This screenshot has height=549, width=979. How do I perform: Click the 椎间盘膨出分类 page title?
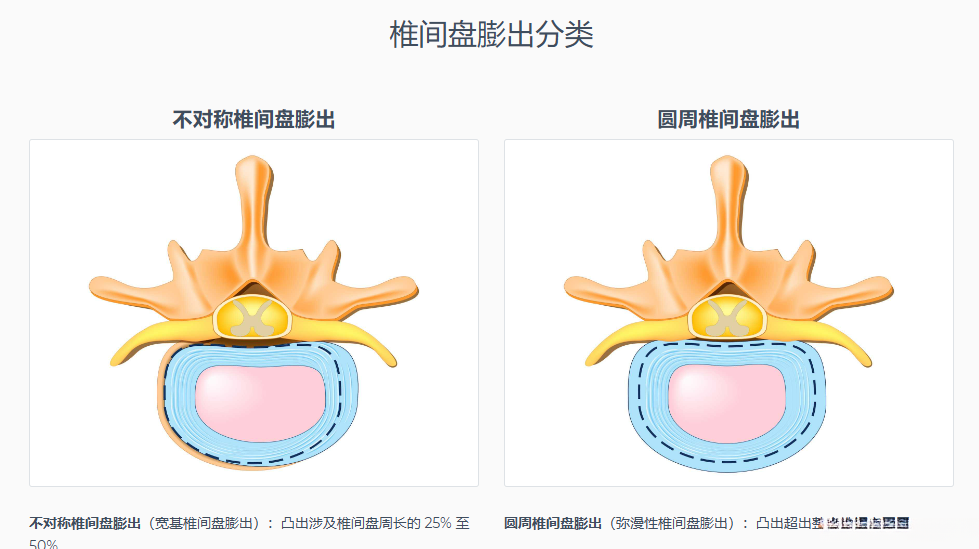click(x=491, y=34)
